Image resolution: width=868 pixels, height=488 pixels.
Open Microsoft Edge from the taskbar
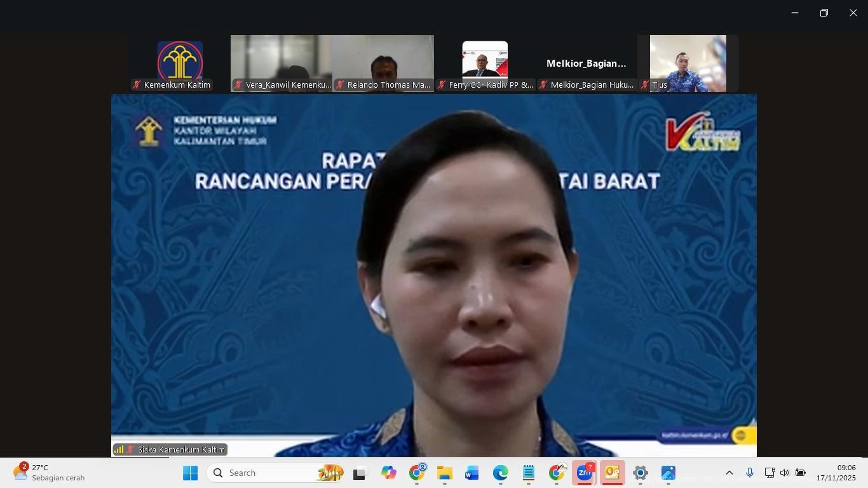pyautogui.click(x=500, y=473)
